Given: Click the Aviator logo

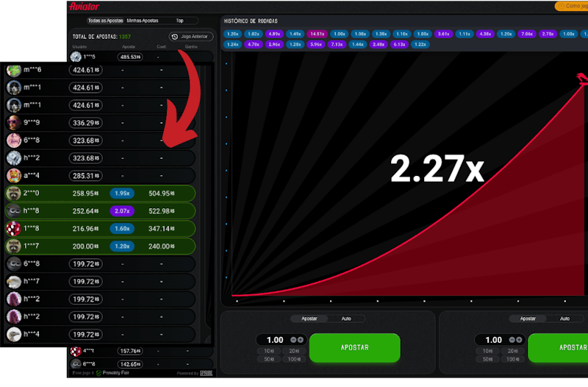Looking at the screenshot, I should point(84,6).
